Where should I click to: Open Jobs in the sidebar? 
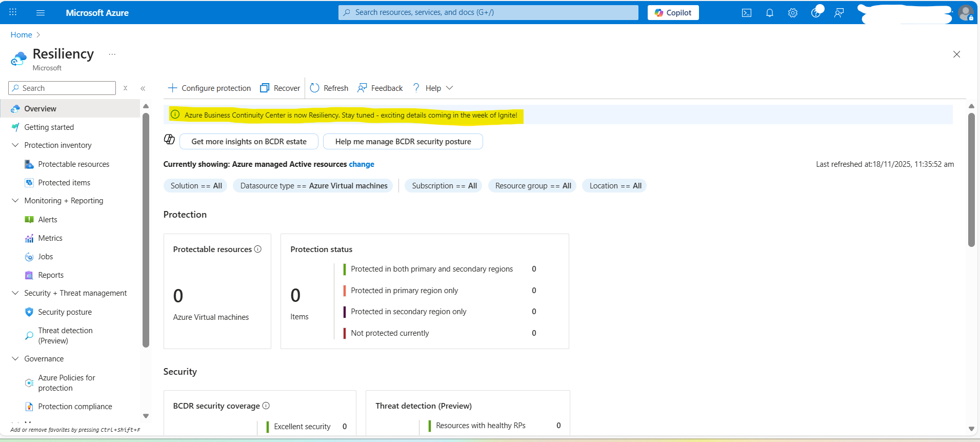(x=46, y=257)
